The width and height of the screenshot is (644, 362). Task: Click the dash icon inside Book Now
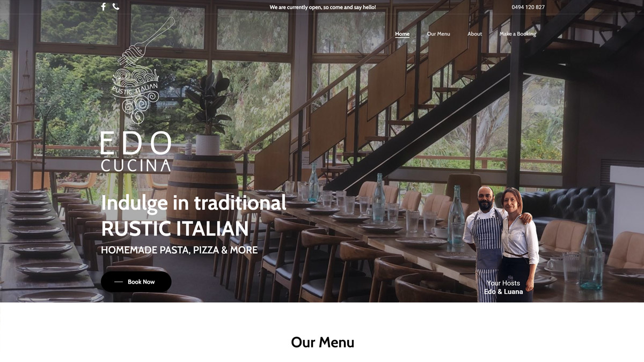(x=119, y=282)
